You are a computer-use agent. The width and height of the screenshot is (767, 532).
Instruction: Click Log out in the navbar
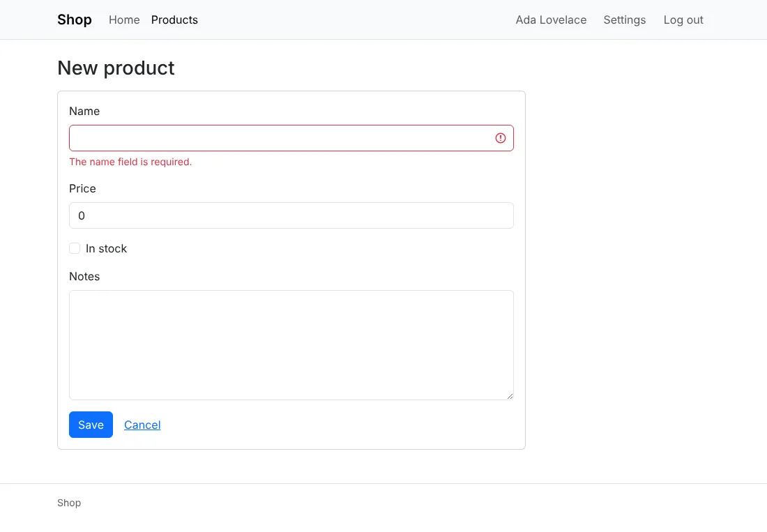coord(683,20)
